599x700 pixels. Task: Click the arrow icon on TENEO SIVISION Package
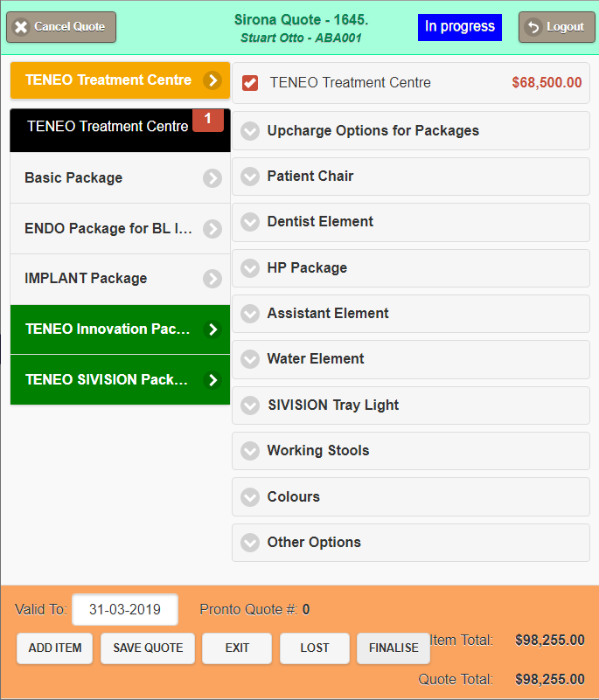tap(212, 380)
